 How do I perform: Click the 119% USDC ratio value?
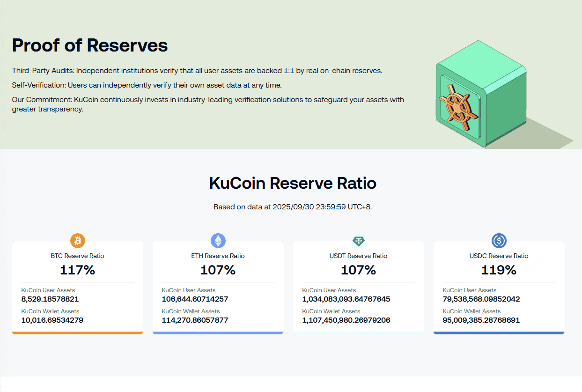[499, 270]
